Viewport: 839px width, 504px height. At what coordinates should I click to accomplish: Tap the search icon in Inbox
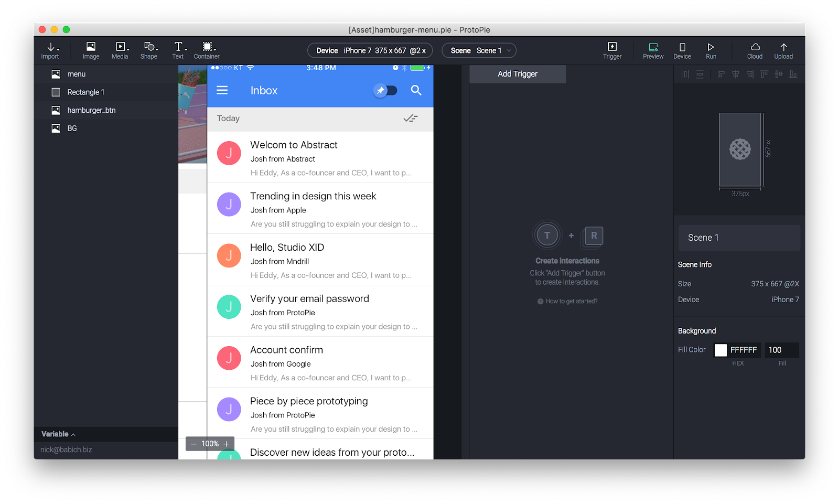416,90
